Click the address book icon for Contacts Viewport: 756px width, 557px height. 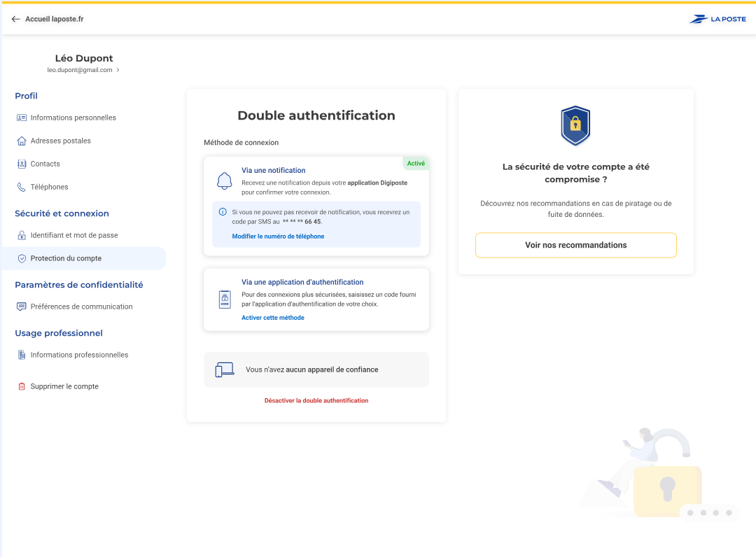pyautogui.click(x=22, y=164)
